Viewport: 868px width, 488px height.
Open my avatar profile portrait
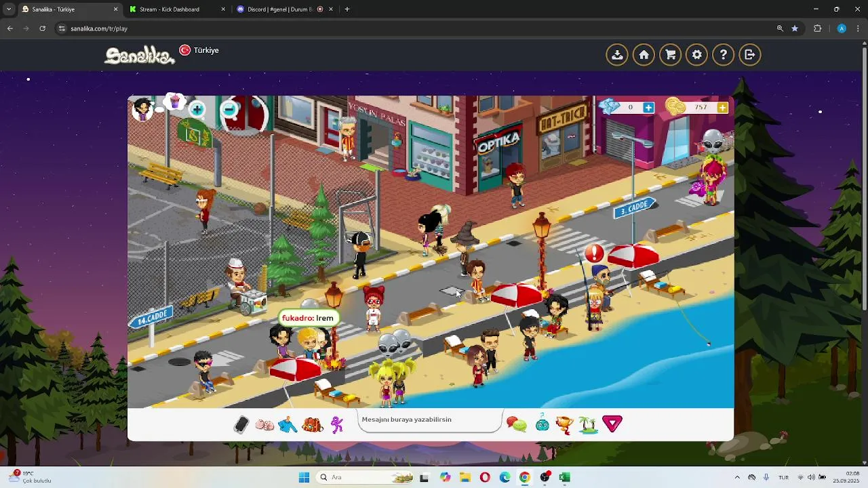pos(142,109)
